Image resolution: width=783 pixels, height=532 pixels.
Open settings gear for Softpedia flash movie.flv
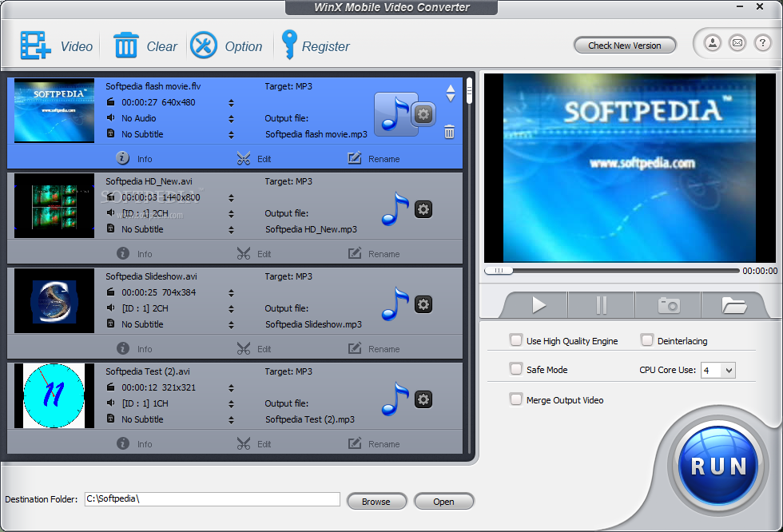click(x=423, y=114)
